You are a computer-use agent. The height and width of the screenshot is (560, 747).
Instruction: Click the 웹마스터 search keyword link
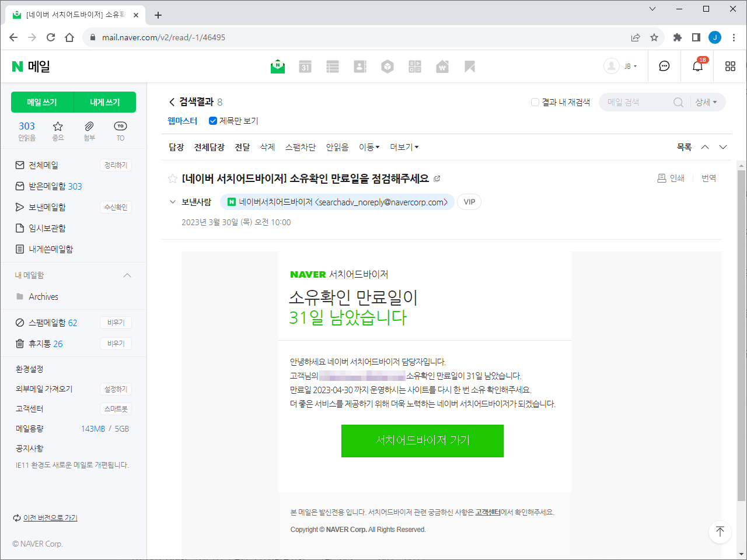183,121
